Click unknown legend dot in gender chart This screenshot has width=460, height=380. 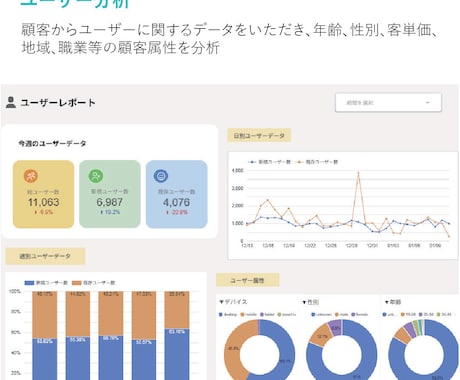[x=313, y=314]
